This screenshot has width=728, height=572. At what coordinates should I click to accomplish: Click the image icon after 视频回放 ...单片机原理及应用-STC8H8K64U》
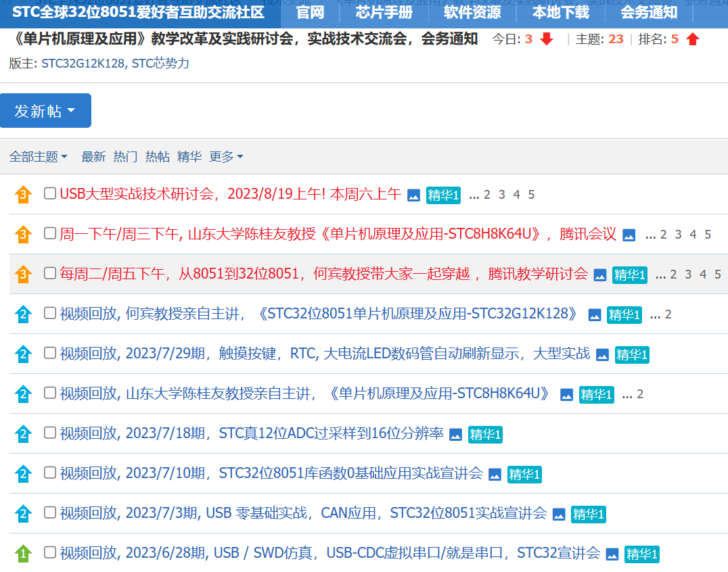click(566, 396)
